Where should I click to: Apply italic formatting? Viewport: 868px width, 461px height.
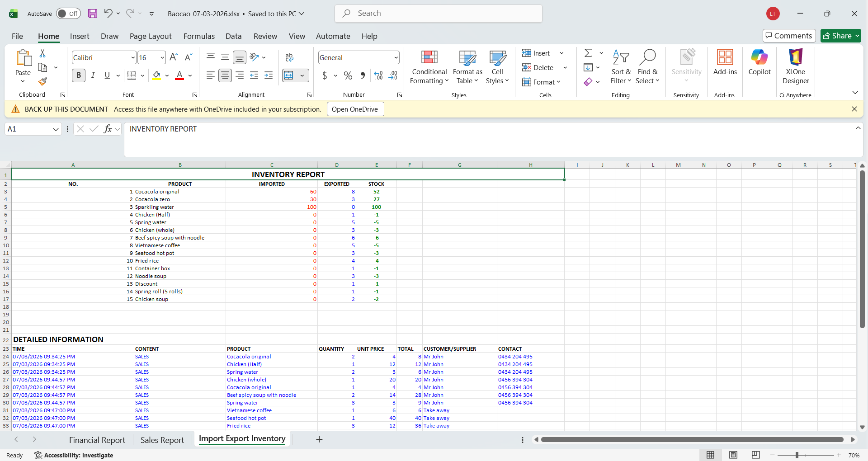[x=93, y=75]
